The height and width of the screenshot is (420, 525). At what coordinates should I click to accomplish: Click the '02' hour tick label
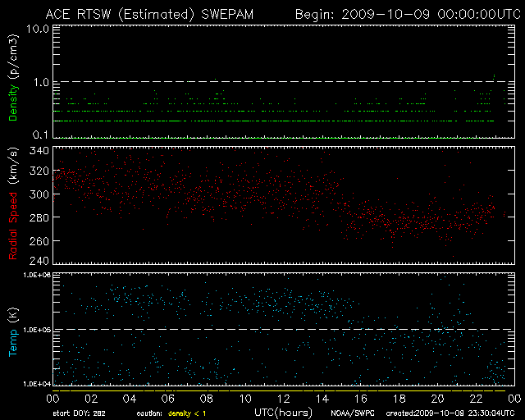pyautogui.click(x=91, y=399)
